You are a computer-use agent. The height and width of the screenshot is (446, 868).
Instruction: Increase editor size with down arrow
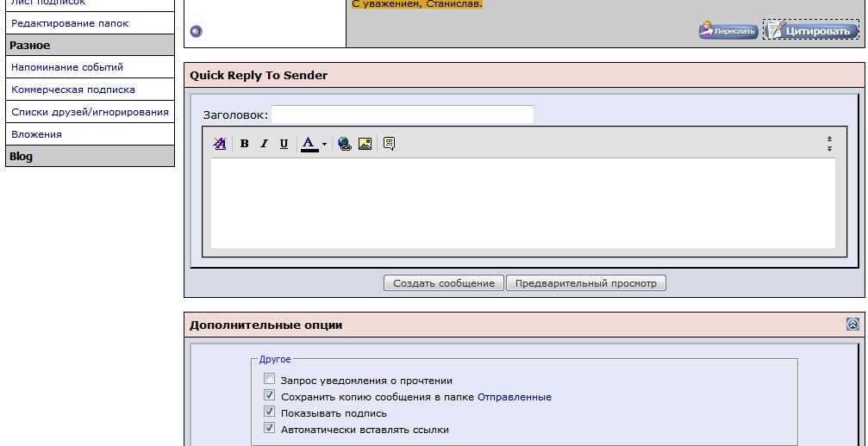tap(829, 148)
